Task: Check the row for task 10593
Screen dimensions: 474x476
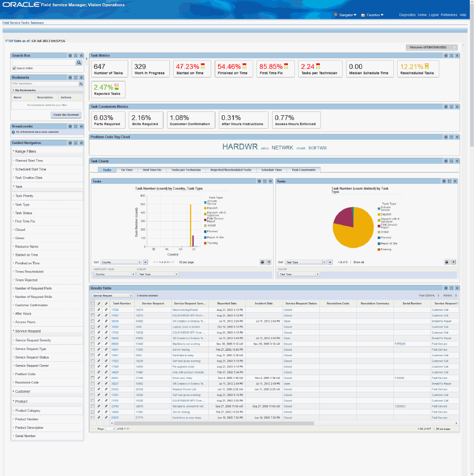Action: point(93,327)
